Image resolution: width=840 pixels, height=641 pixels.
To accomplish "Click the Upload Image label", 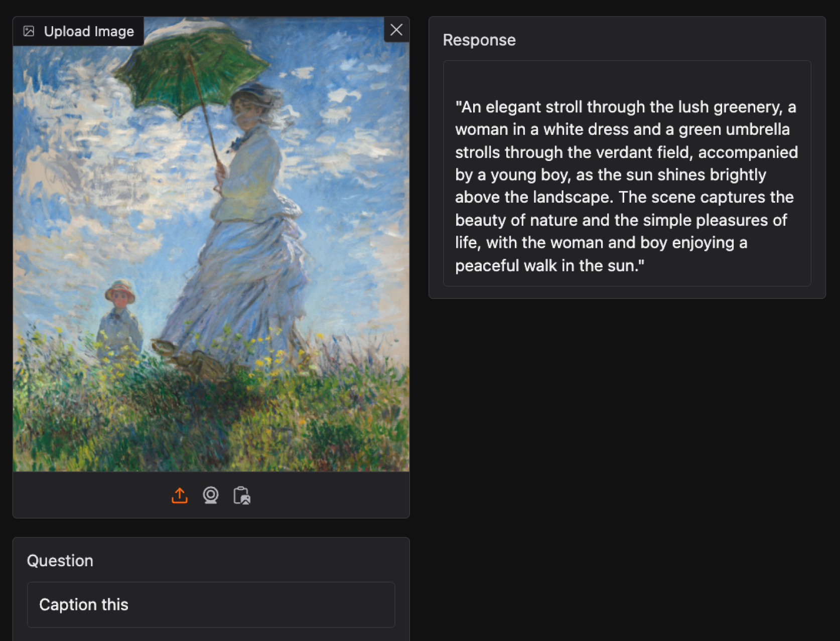I will (89, 32).
